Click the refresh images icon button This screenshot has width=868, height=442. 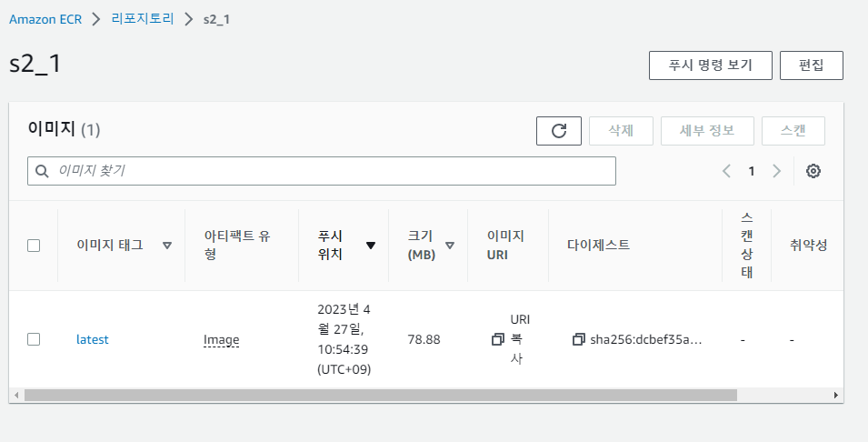coord(559,131)
